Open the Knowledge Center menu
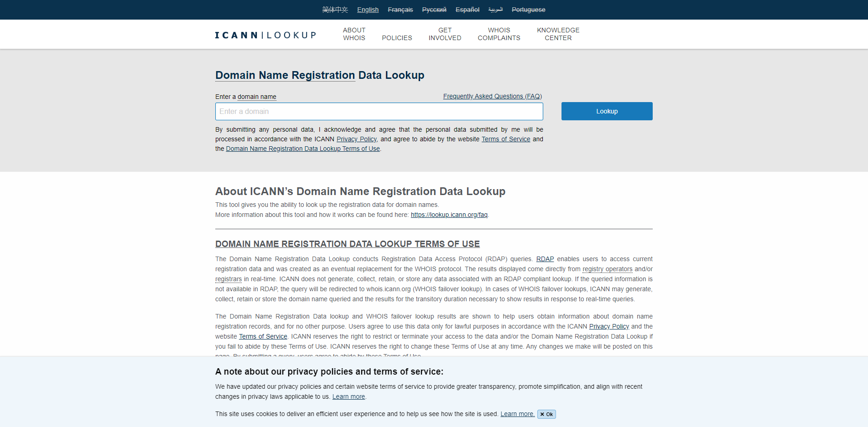868x427 pixels. coord(558,34)
